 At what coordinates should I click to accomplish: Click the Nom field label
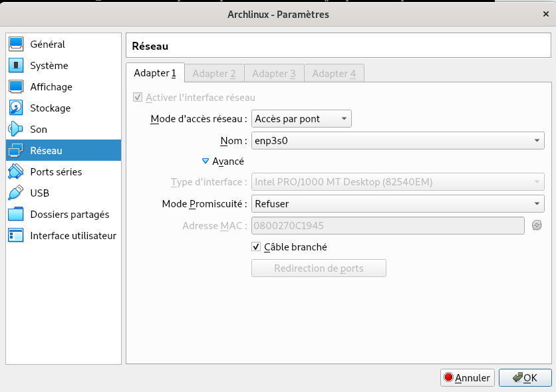click(233, 141)
